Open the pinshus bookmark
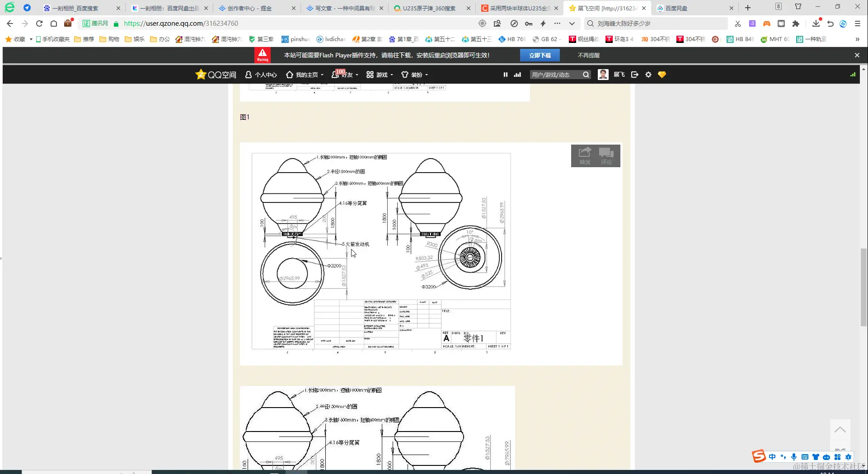This screenshot has width=868, height=474. click(296, 39)
